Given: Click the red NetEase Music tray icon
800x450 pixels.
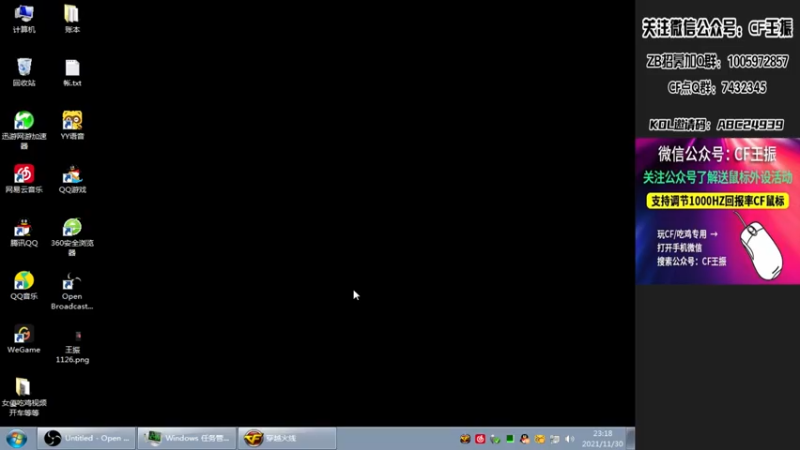Looking at the screenshot, I should click(x=480, y=439).
